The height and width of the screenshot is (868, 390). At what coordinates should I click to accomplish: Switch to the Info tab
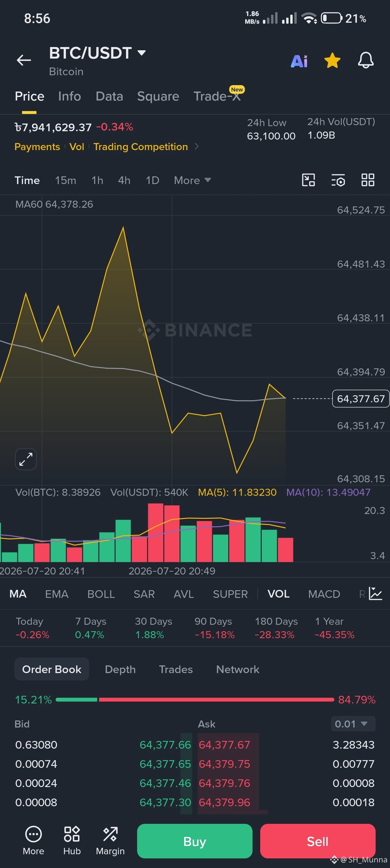pos(69,96)
